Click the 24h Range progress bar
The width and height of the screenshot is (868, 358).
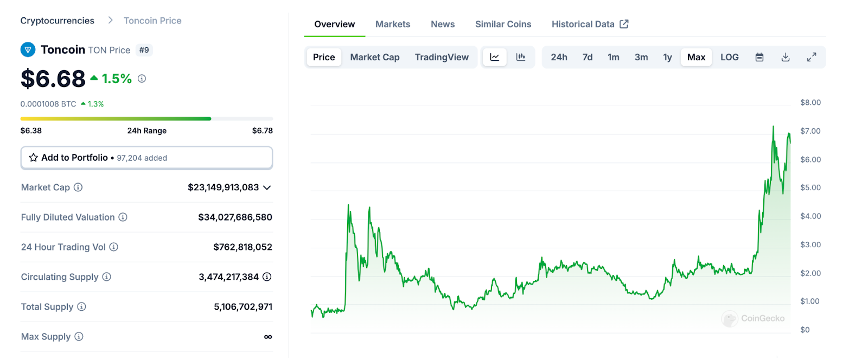pyautogui.click(x=146, y=118)
